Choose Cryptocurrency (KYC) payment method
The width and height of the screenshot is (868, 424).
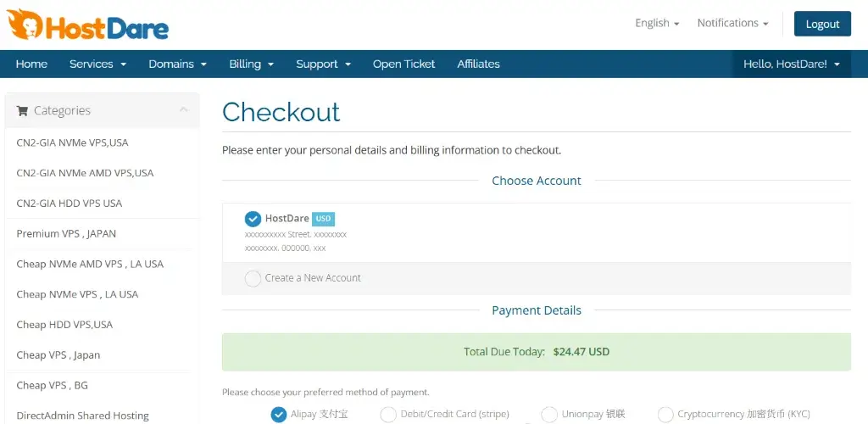click(x=665, y=414)
